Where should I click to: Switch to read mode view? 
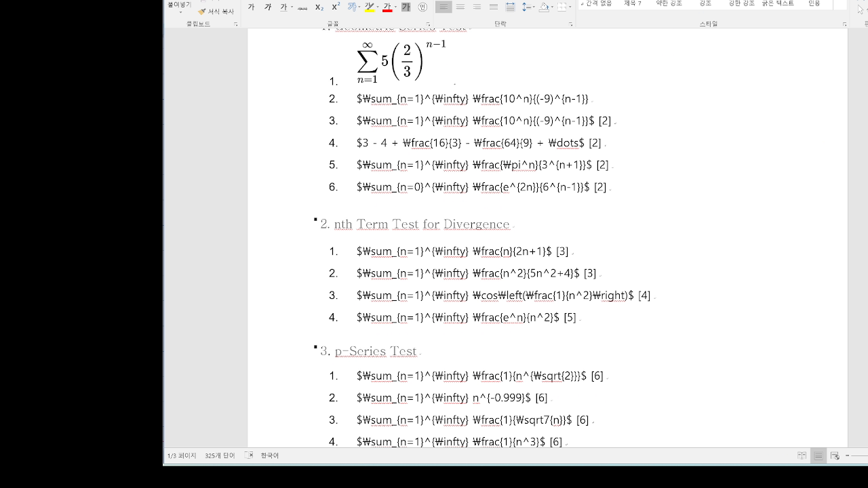coord(802,455)
